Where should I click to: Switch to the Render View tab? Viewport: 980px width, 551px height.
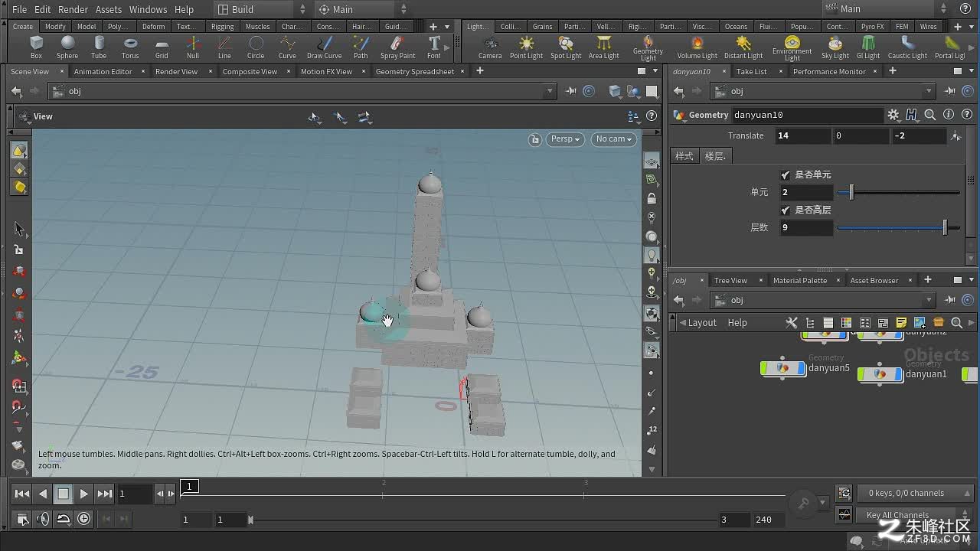(x=176, y=71)
